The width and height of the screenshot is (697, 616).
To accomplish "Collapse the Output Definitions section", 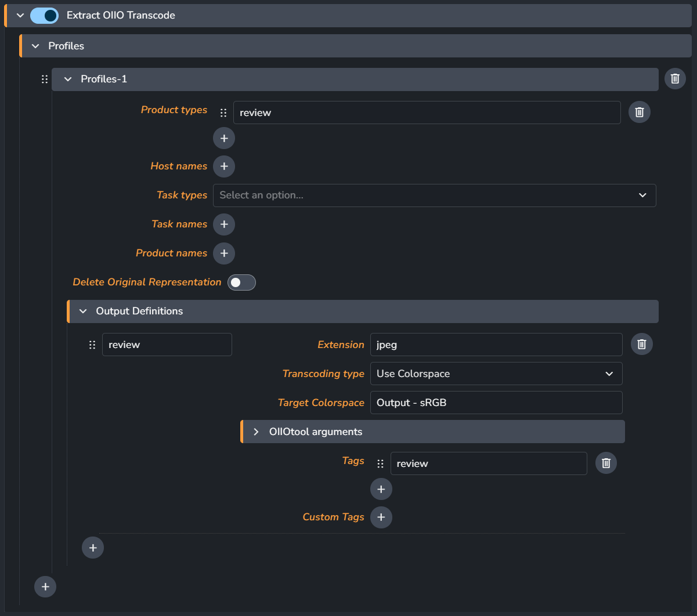I will coord(83,311).
